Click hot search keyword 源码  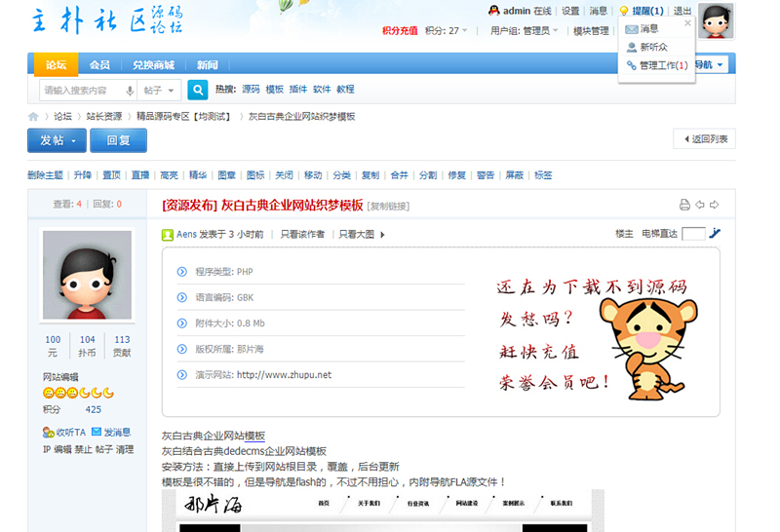click(251, 89)
